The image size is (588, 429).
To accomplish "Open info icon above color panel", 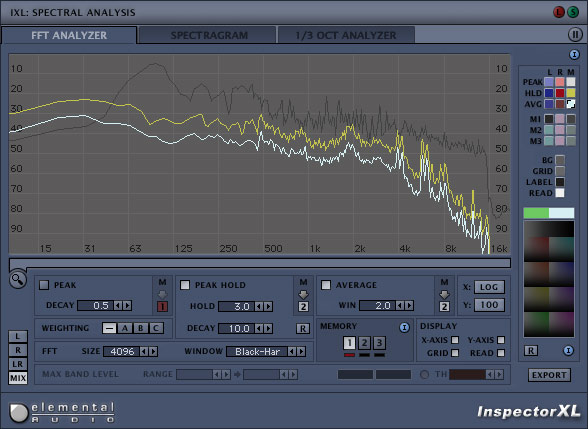I will click(x=574, y=55).
